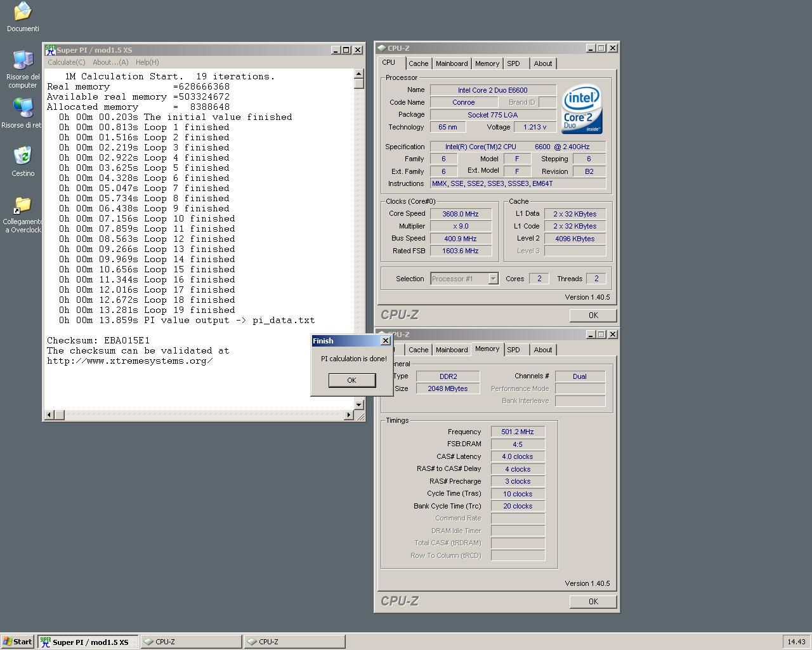This screenshot has height=650, width=812.
Task: Maximize the Super PI window
Action: point(346,50)
